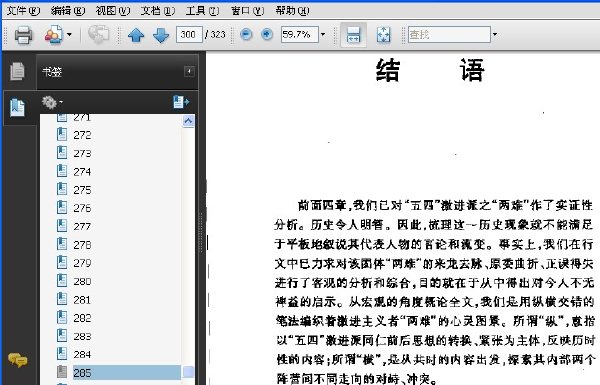Viewport: 600px width, 385px height.
Task: Open the 窗口 menu
Action: 247,11
